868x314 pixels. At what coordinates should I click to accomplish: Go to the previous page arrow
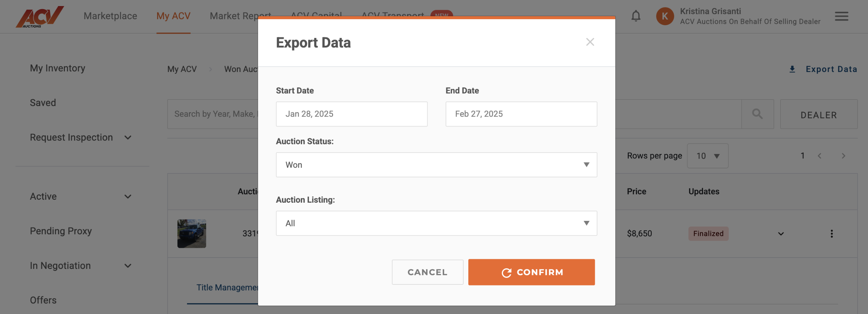pyautogui.click(x=820, y=156)
